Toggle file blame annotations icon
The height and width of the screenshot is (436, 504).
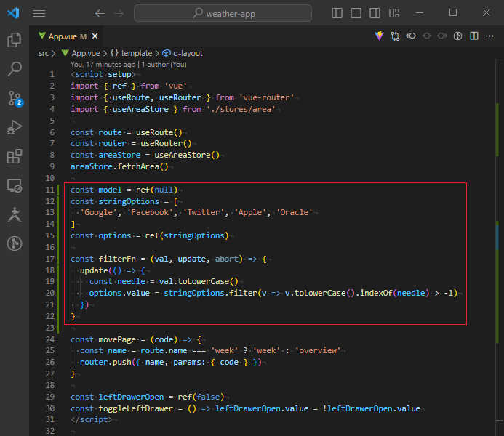click(458, 36)
